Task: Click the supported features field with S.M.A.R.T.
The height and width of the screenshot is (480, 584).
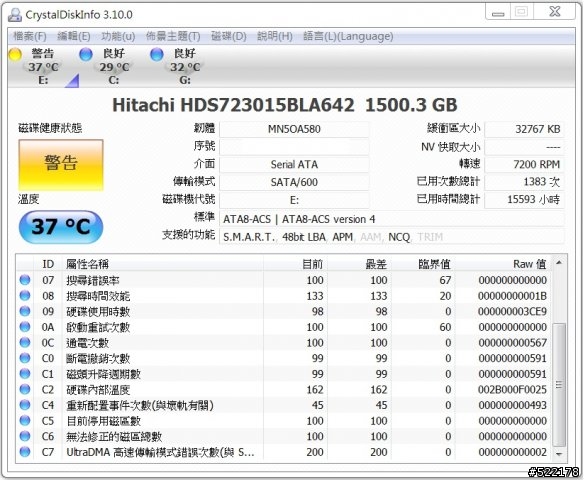Action: pyautogui.click(x=392, y=237)
